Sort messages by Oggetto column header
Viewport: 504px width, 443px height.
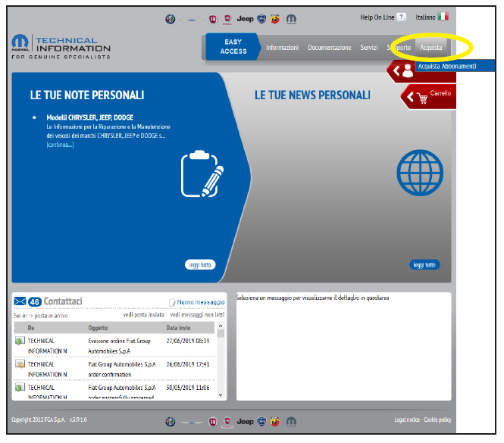point(98,328)
